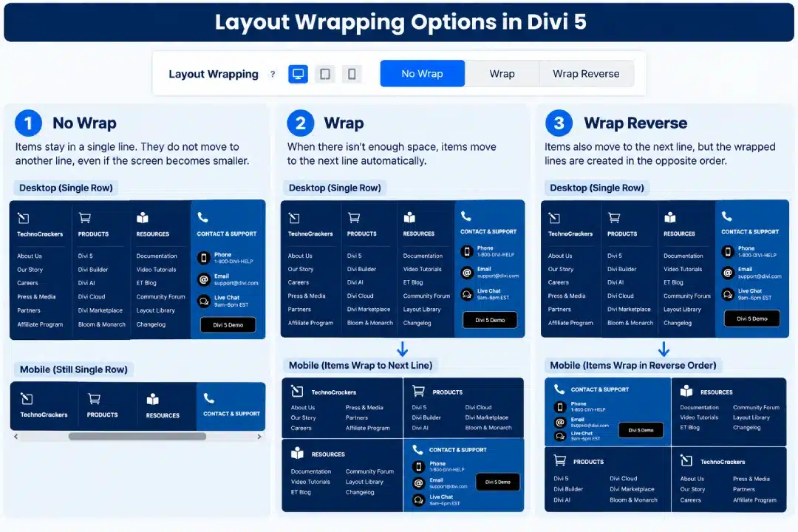Open Changelog in the Wrap Reverse desktop menu
This screenshot has height=532, width=798.
(x=678, y=323)
